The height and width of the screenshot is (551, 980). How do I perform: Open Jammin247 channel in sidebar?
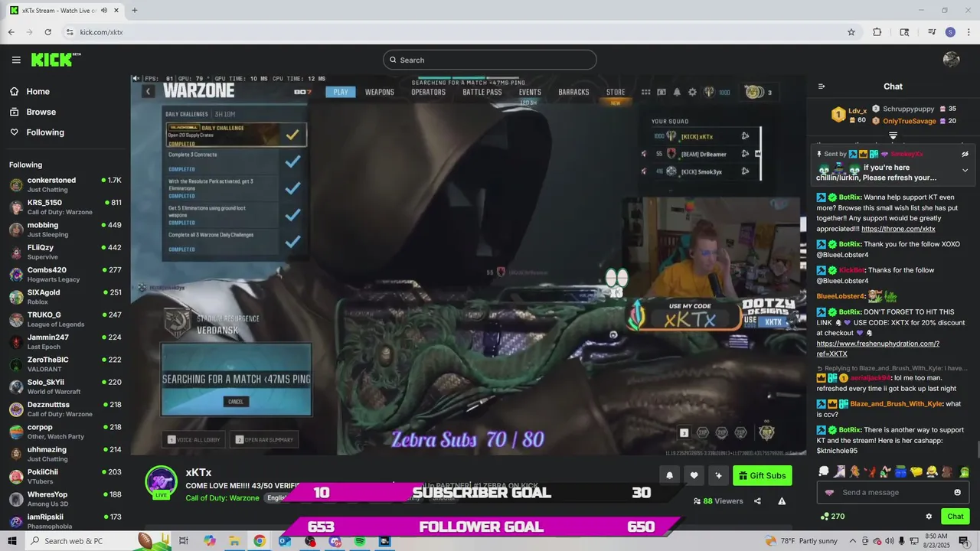coord(65,342)
